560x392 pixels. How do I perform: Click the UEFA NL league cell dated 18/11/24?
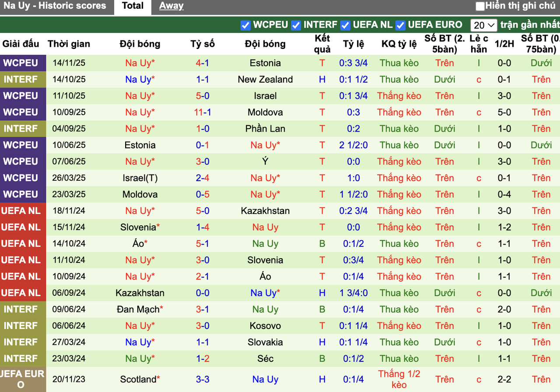coord(23,211)
